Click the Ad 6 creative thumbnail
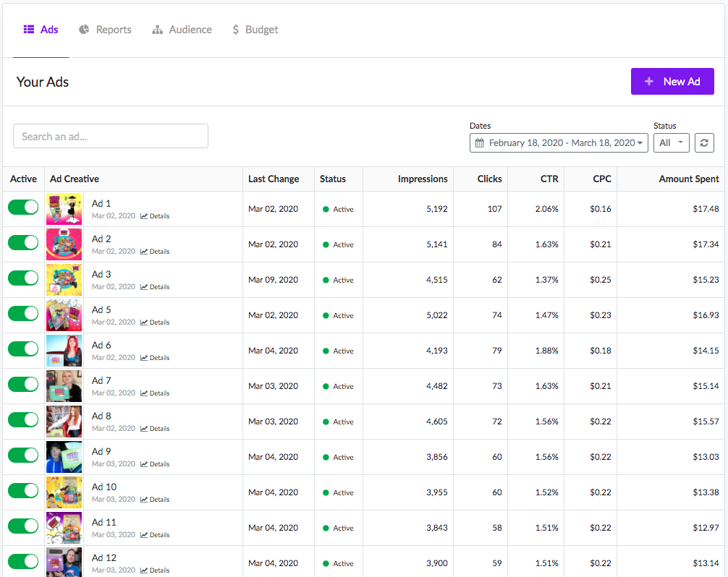Screen dimensions: 728x577 point(64,351)
